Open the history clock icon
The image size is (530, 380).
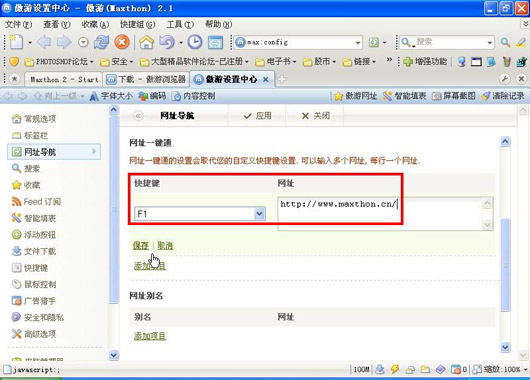point(195,42)
